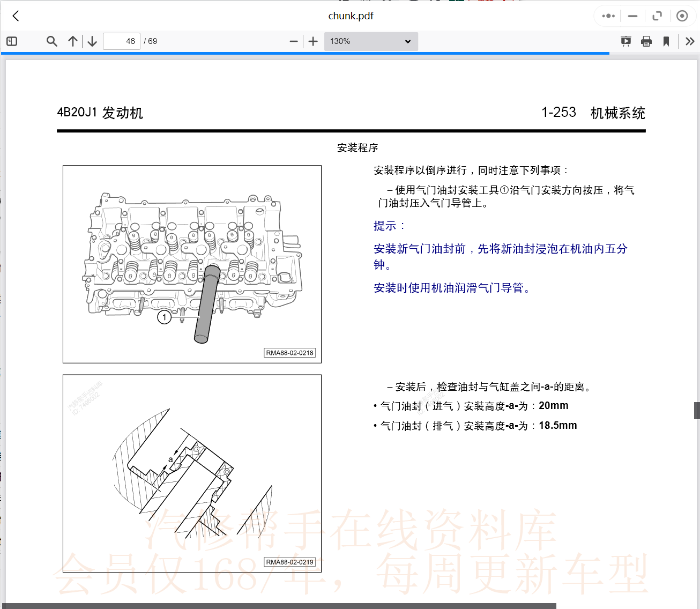Zoom in with the plus button
Viewport: 700px width, 609px height.
[x=312, y=41]
